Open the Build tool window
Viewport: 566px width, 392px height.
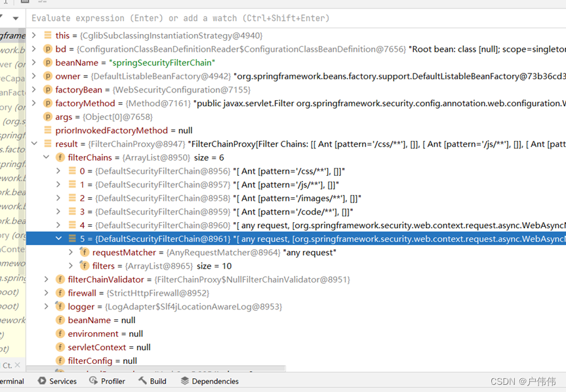[152, 381]
